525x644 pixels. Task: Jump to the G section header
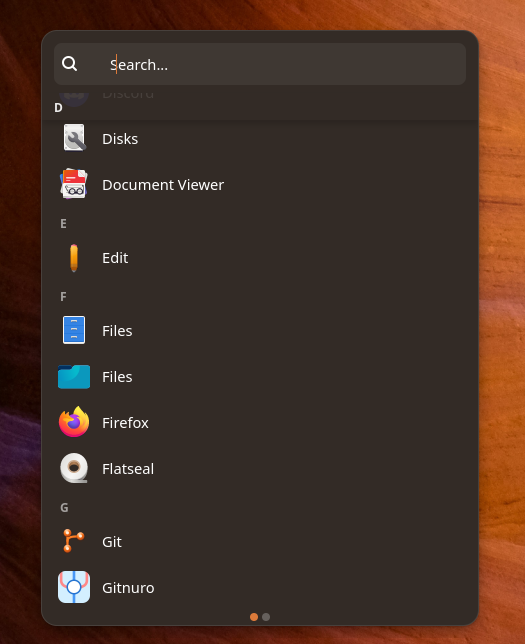click(x=64, y=508)
